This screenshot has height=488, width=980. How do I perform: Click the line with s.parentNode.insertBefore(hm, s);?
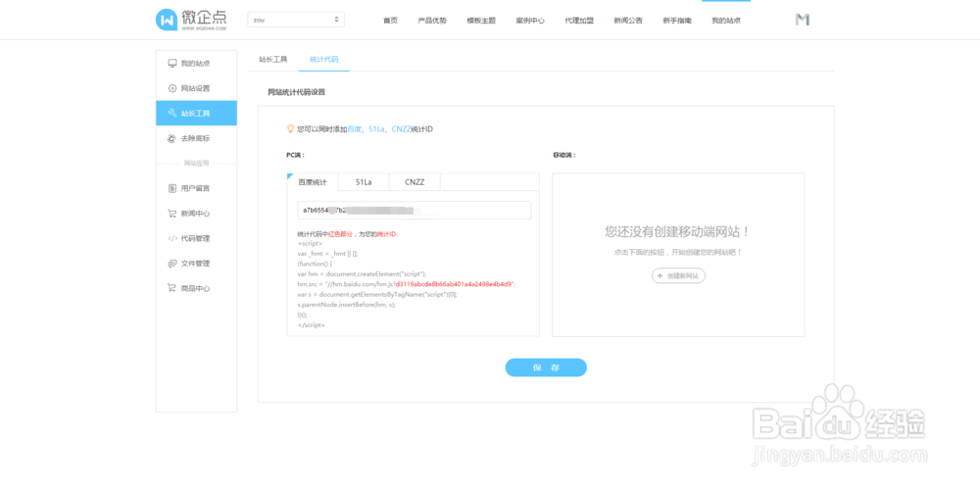pyautogui.click(x=347, y=305)
